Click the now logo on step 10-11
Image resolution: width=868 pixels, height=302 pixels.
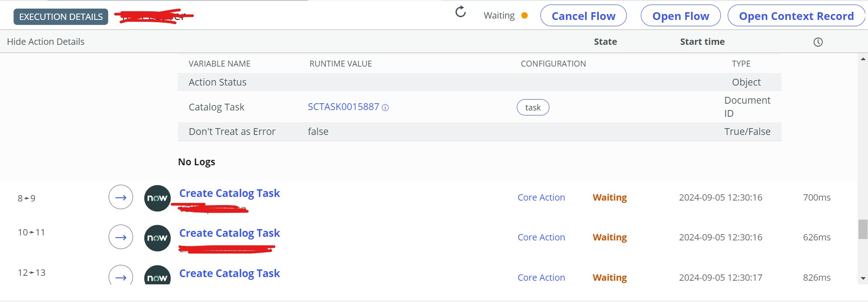157,238
